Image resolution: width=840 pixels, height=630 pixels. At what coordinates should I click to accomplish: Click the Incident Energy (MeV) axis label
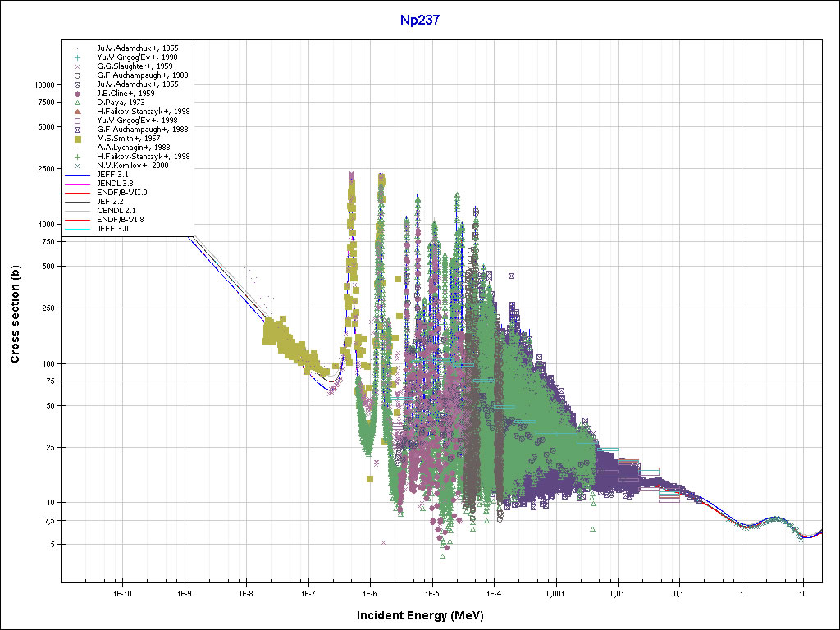(426, 615)
